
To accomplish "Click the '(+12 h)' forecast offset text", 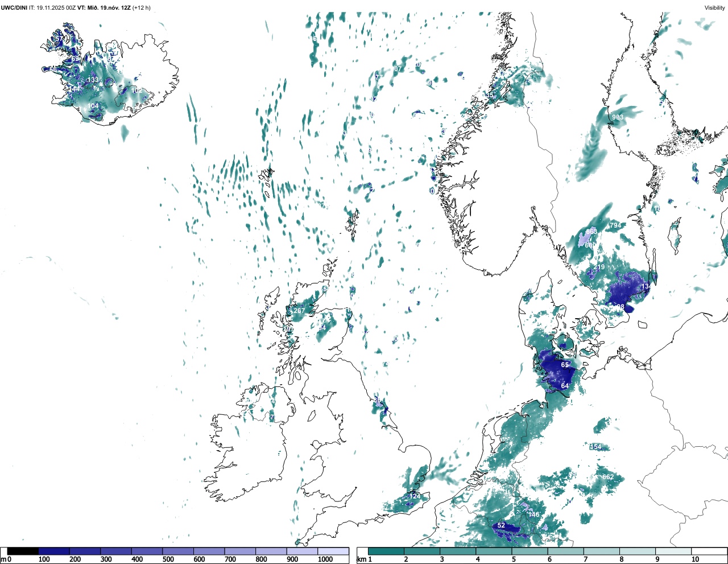I will tap(142, 7).
